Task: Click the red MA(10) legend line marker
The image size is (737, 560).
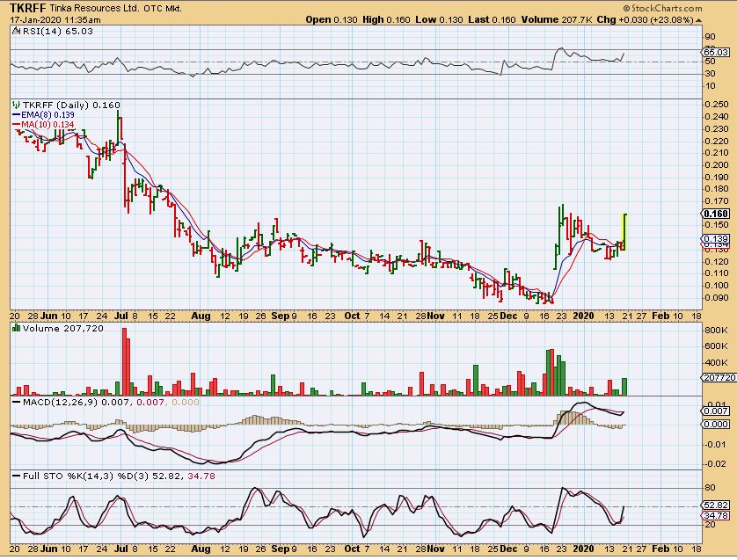Action: tap(16, 126)
